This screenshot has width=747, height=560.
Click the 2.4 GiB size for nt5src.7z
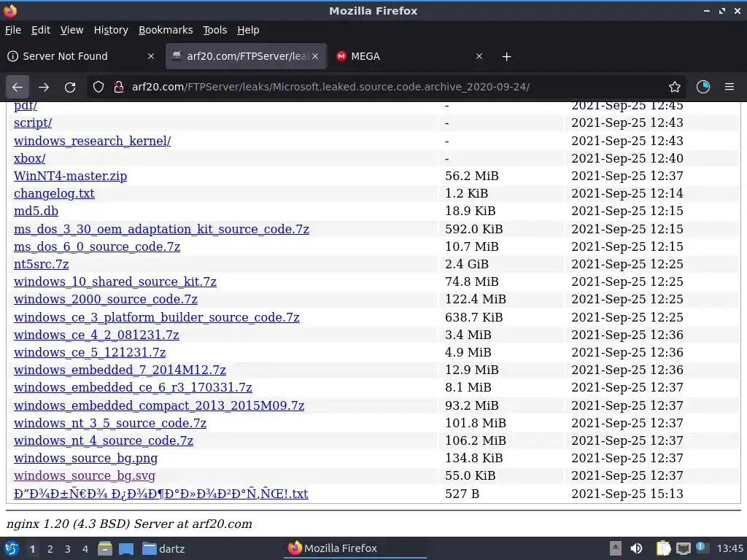[467, 264]
